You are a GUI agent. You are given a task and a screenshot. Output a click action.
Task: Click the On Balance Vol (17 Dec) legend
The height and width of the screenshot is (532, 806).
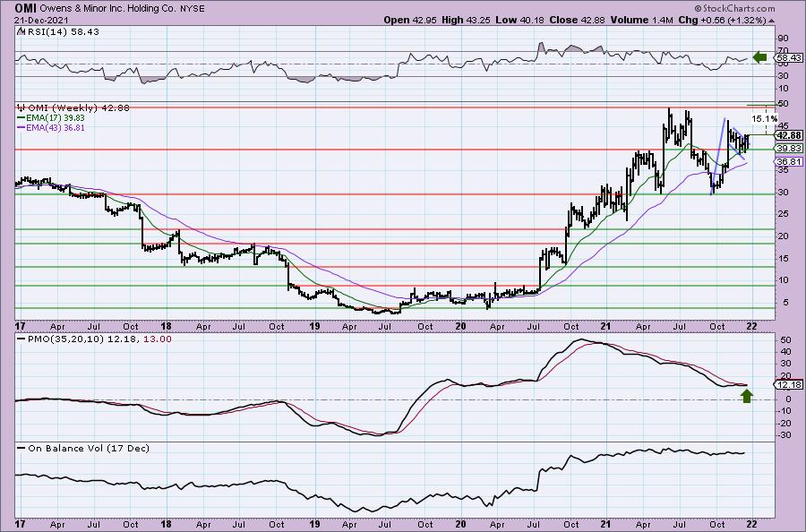(x=89, y=448)
